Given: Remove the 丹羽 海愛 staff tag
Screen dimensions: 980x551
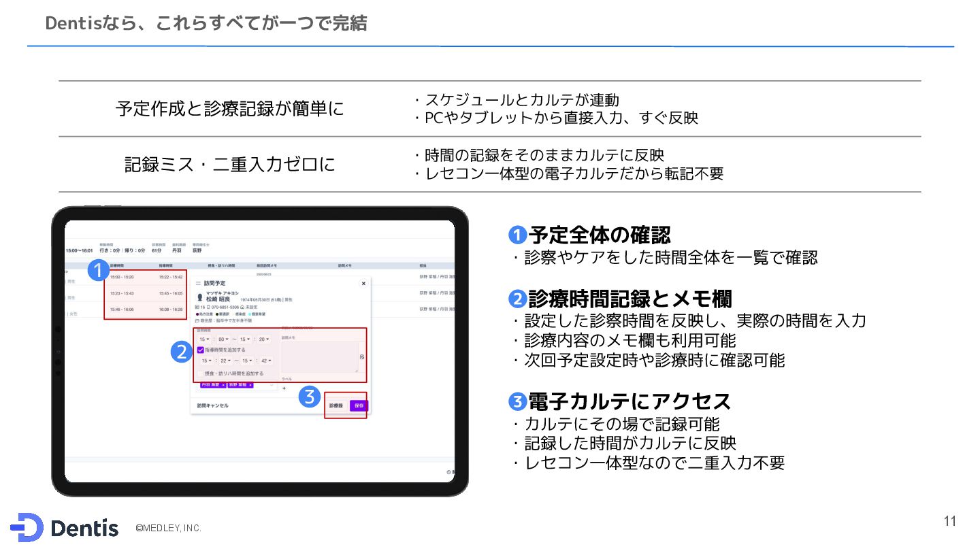Looking at the screenshot, I should tap(223, 385).
